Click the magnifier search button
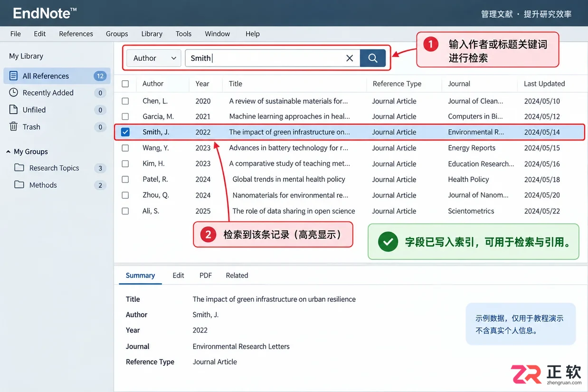The width and height of the screenshot is (588, 392). click(373, 58)
